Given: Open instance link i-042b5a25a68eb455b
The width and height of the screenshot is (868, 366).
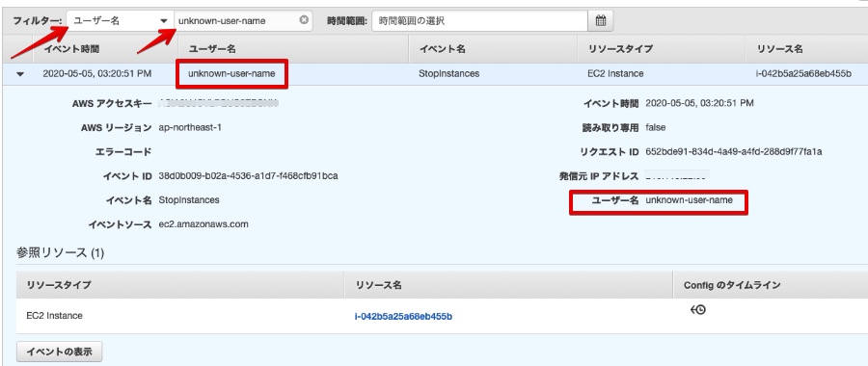Looking at the screenshot, I should [x=403, y=317].
